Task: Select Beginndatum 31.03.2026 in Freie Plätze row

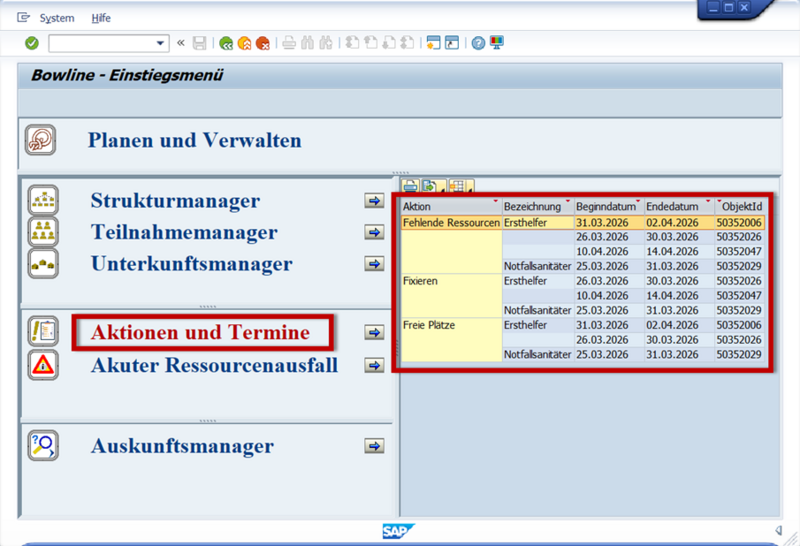Action: [609, 325]
